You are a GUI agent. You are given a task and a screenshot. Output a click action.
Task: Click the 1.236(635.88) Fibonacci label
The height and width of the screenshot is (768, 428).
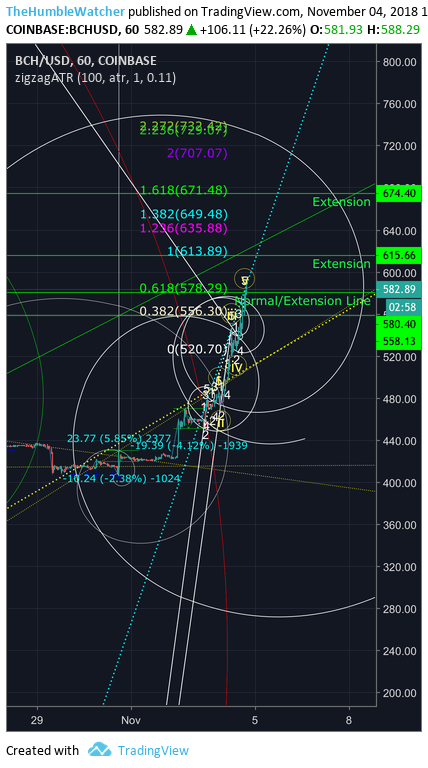point(184,228)
